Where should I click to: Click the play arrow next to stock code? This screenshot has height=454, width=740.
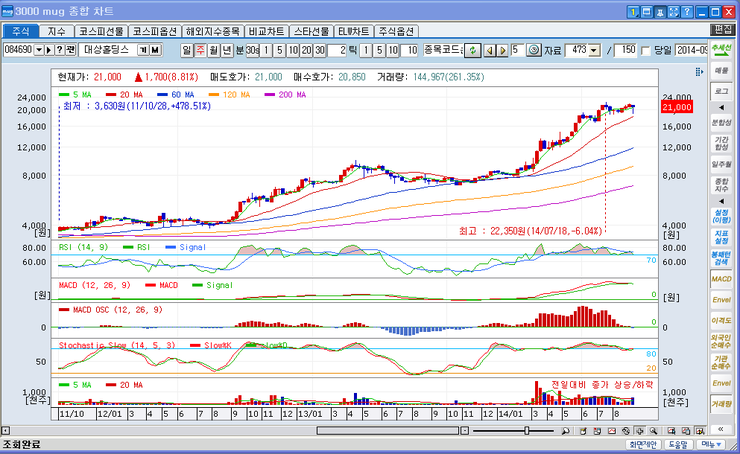pyautogui.click(x=49, y=50)
